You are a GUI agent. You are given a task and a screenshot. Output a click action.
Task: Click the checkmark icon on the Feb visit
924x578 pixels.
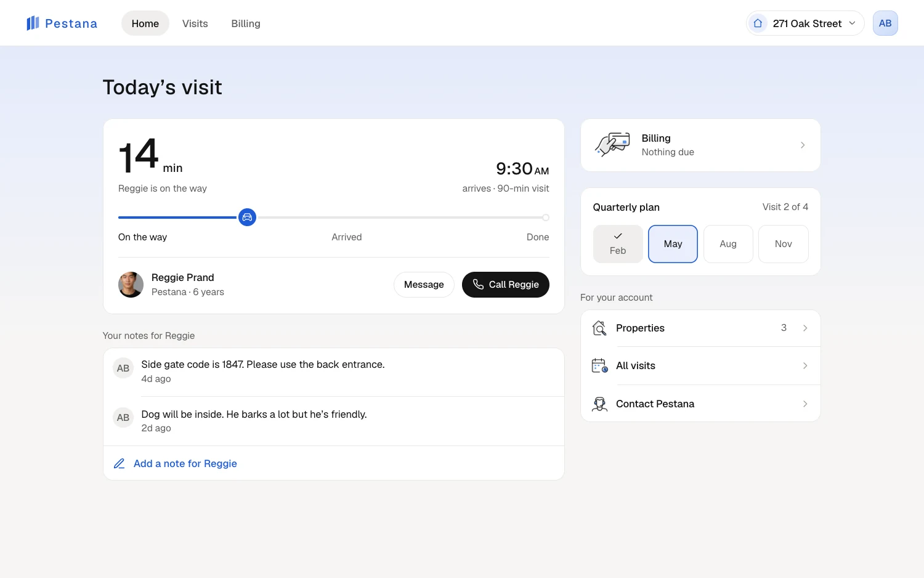click(x=618, y=236)
